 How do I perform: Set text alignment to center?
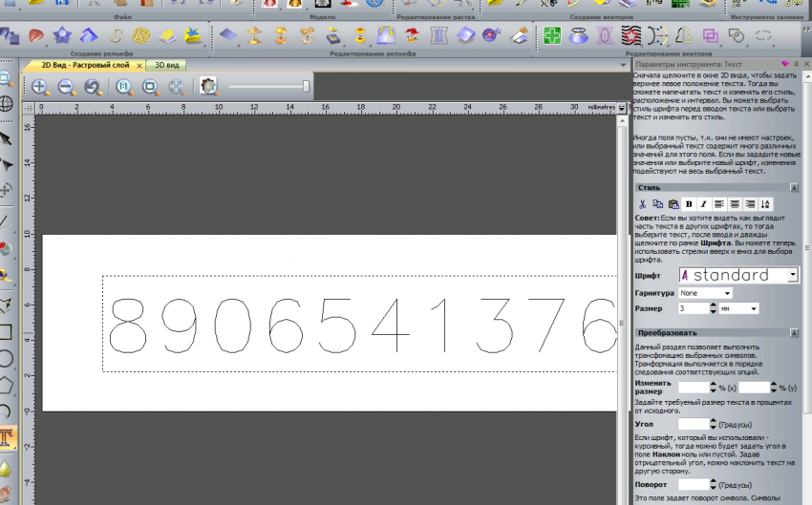coord(735,204)
